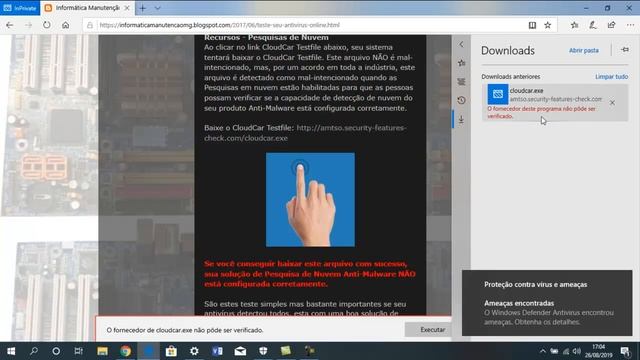The width and height of the screenshot is (640, 360).
Task: Open the Windows Defender threats notification
Action: [547, 303]
